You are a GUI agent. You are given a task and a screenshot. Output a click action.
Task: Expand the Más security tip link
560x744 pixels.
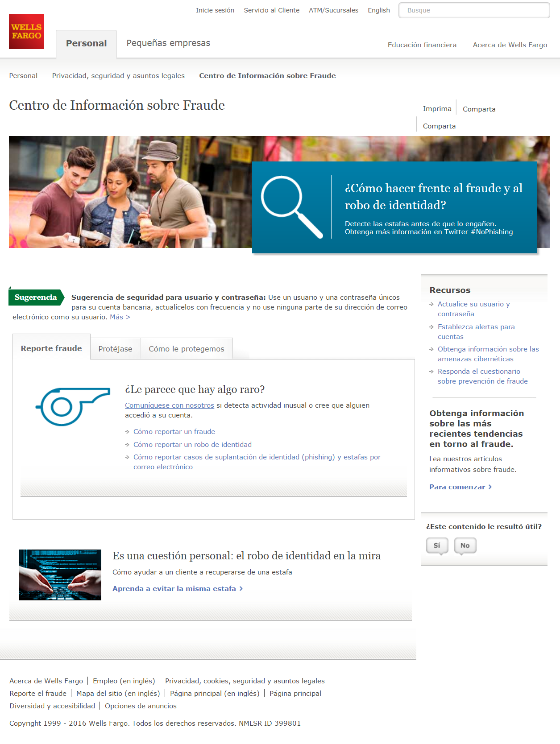pos(120,317)
